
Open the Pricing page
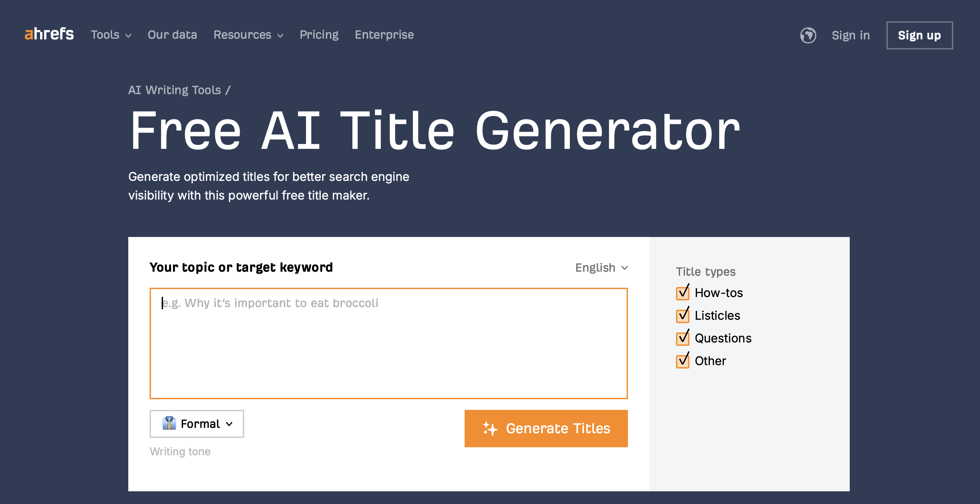coord(319,35)
